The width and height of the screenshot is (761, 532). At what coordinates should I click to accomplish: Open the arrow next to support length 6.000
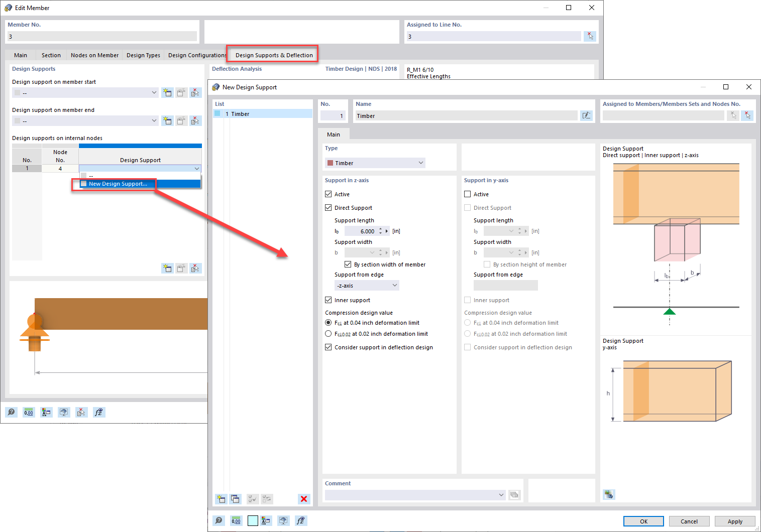pos(387,231)
